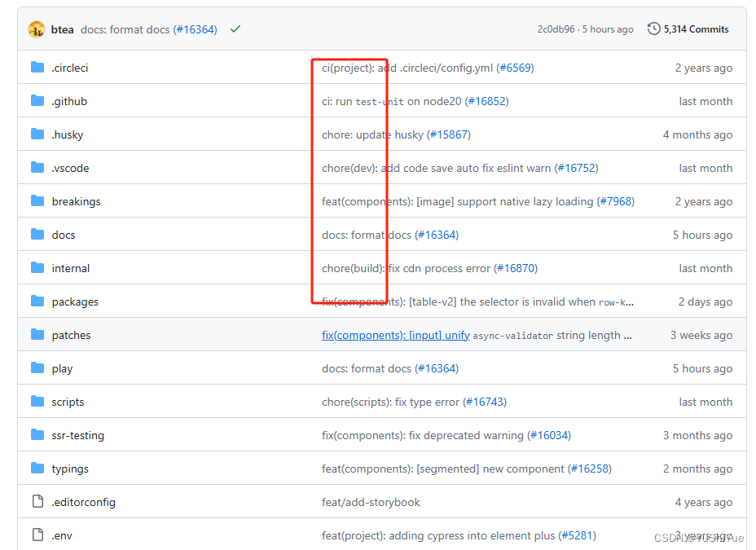The height and width of the screenshot is (550, 756).
Task: Click the btea username link
Action: 63,29
